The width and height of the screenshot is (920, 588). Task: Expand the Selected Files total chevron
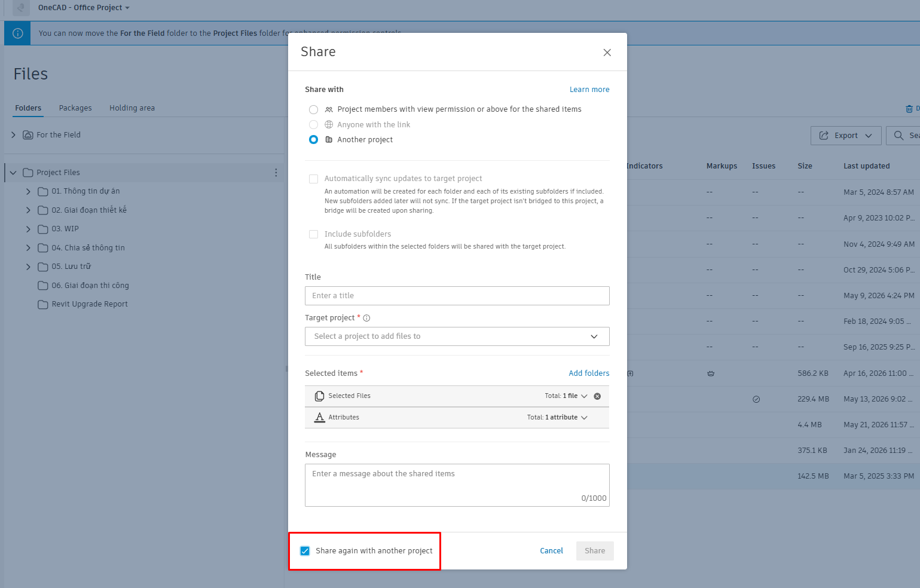click(584, 396)
